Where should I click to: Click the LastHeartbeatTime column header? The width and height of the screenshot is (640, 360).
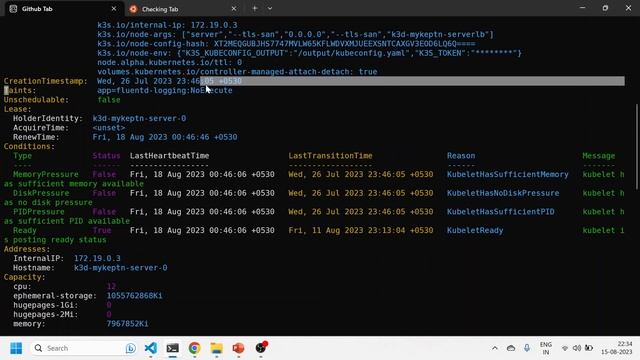pyautogui.click(x=169, y=156)
